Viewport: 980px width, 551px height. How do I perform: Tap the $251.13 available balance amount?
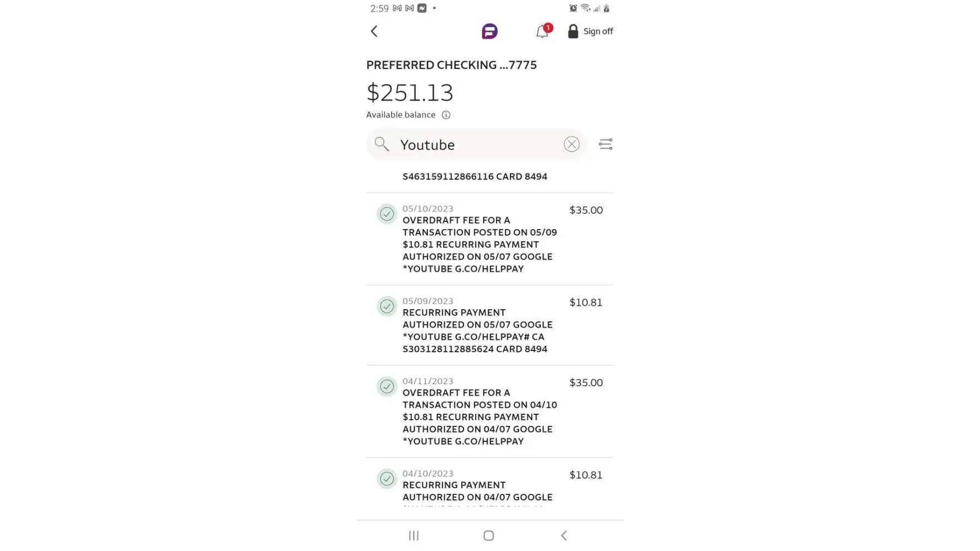pyautogui.click(x=410, y=93)
